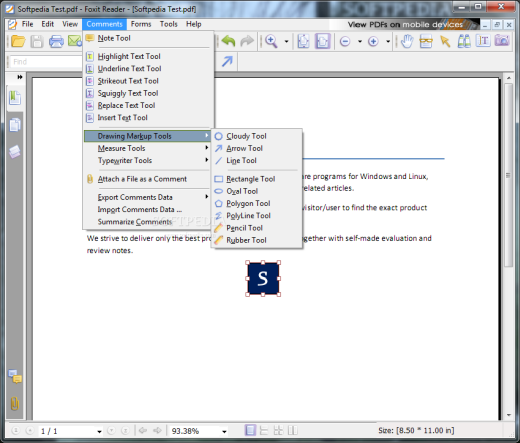
Task: Select the Hand tool
Action: tap(407, 41)
